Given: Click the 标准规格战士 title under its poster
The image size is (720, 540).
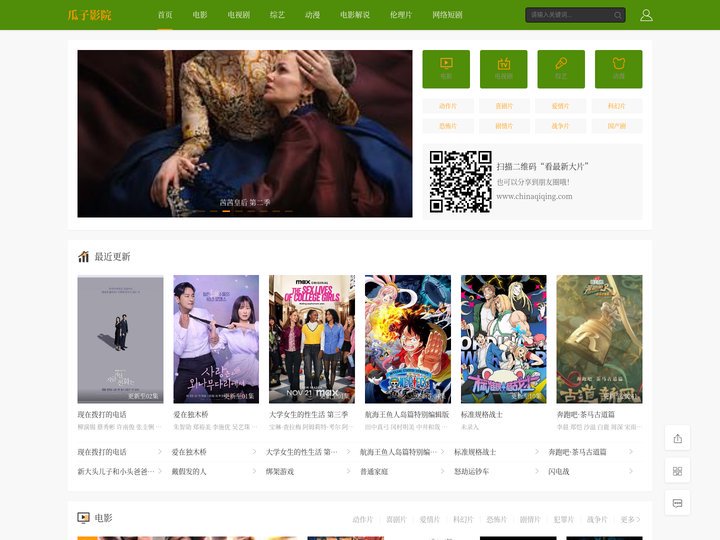Looking at the screenshot, I should point(482,415).
